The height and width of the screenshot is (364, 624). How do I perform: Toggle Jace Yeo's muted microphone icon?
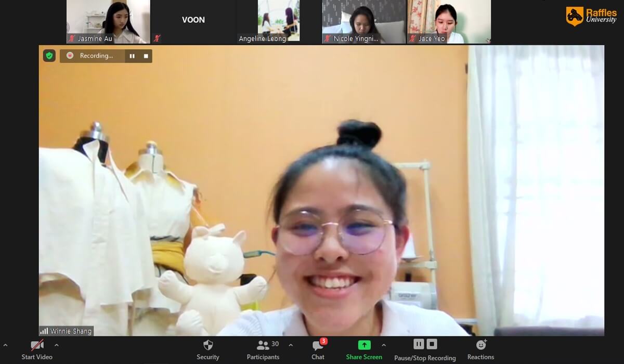[x=413, y=38]
